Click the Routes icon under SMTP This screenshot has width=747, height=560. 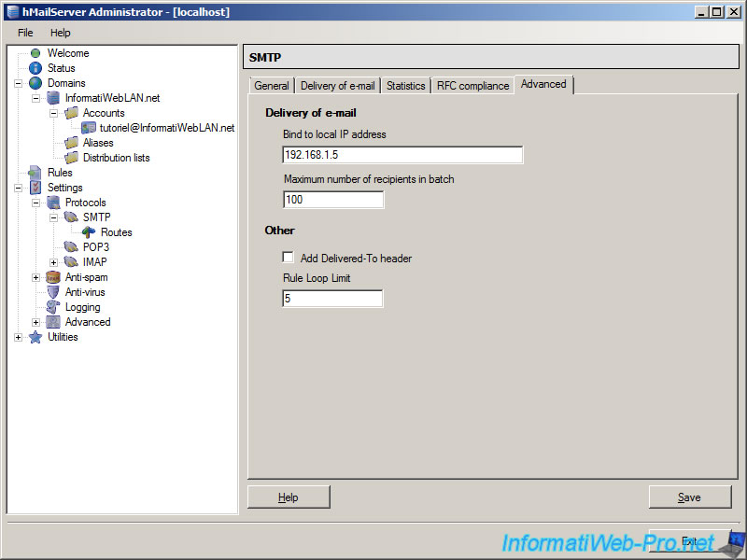89,232
